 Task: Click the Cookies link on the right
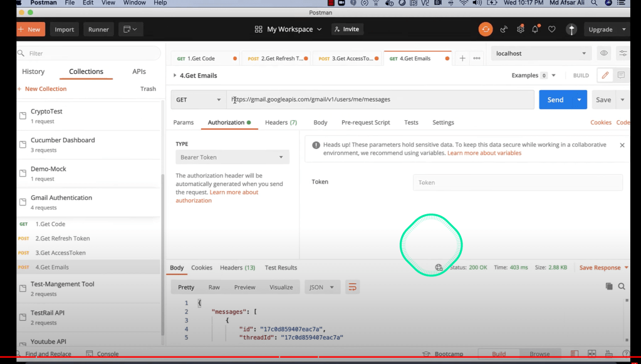click(x=601, y=122)
